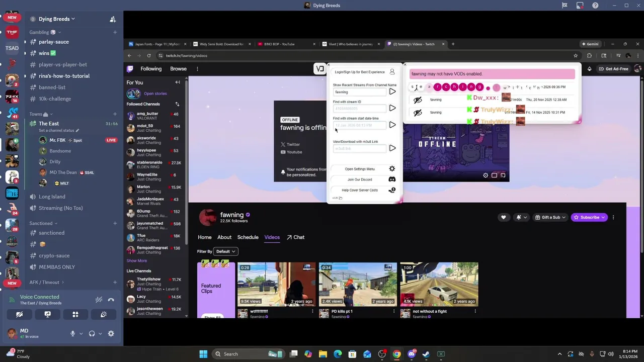Switch to fawning's Schedule tab

[248, 237]
